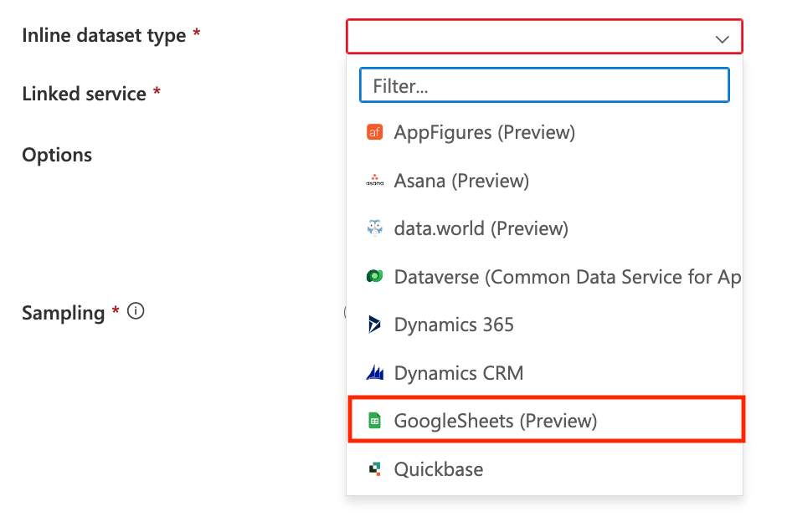Click the Quickbase icon
Image resolution: width=787 pixels, height=532 pixels.
[375, 468]
